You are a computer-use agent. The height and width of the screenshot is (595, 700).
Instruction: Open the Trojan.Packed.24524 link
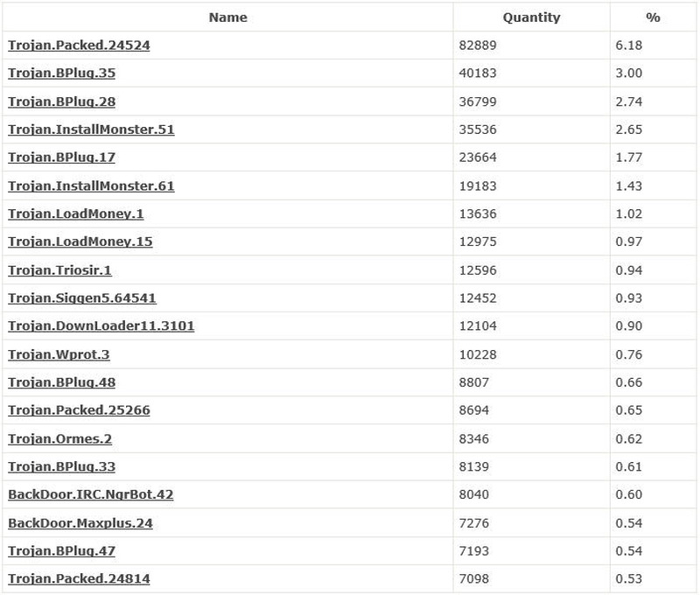click(x=79, y=45)
